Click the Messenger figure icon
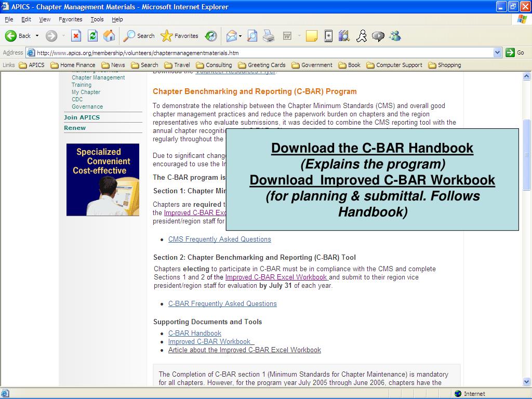532x399 pixels. click(x=362, y=36)
